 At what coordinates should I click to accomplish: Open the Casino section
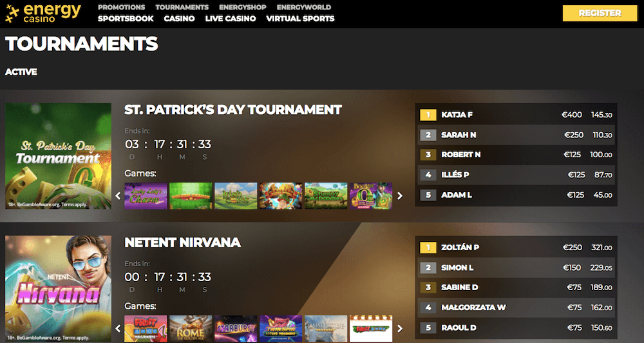pos(179,19)
